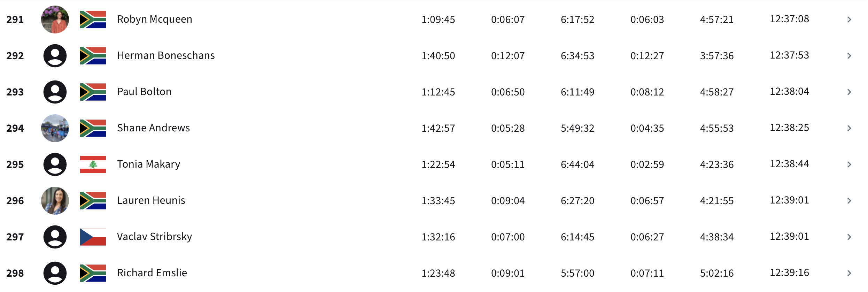This screenshot has width=868, height=292.
Task: Expand Shane Andrews' row with the chevron
Action: pyautogui.click(x=849, y=128)
